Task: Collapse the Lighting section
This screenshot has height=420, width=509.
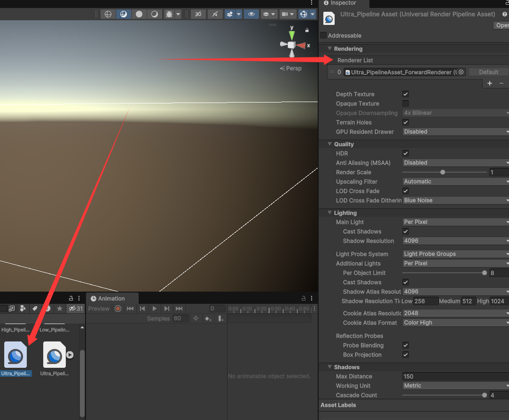Action: [329, 213]
